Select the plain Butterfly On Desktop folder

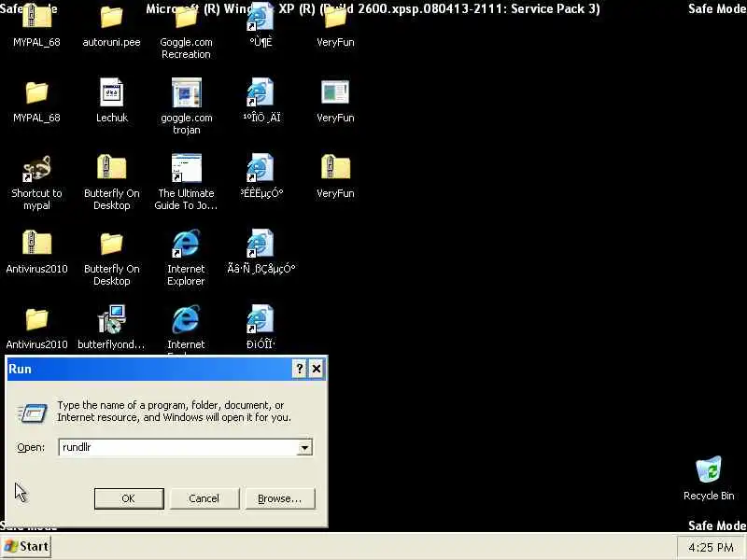click(111, 244)
